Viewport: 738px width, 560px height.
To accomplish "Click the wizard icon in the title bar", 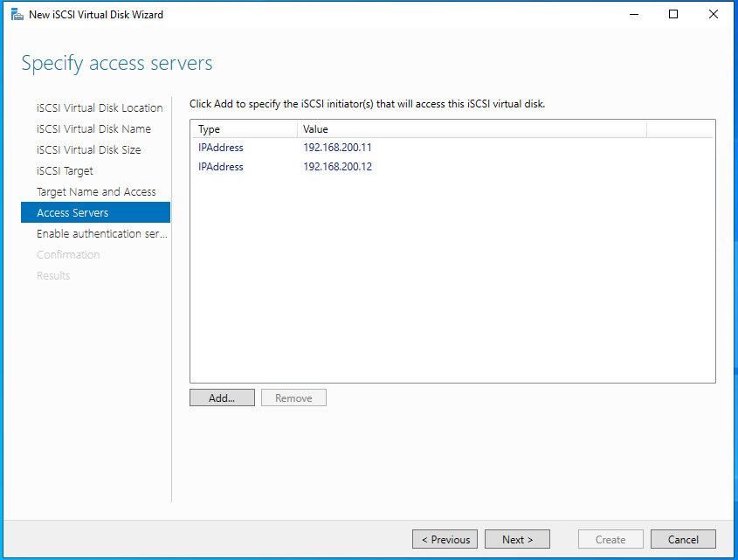I will coord(17,14).
